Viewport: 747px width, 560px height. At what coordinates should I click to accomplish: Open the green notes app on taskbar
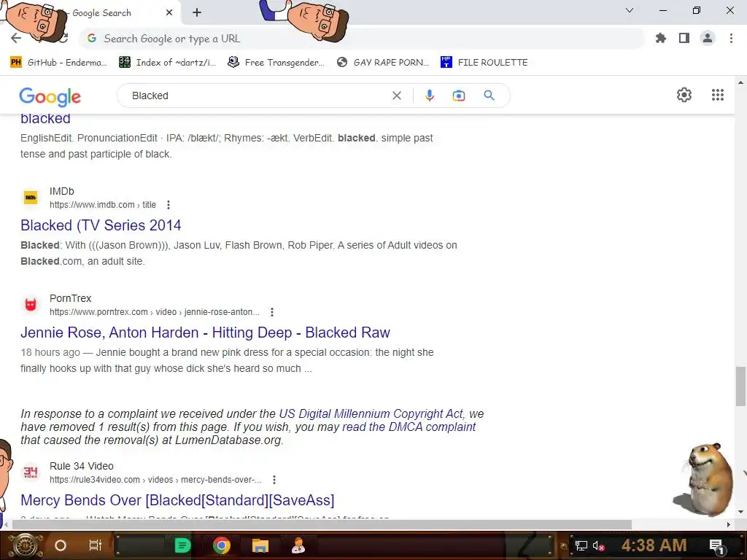click(x=182, y=545)
